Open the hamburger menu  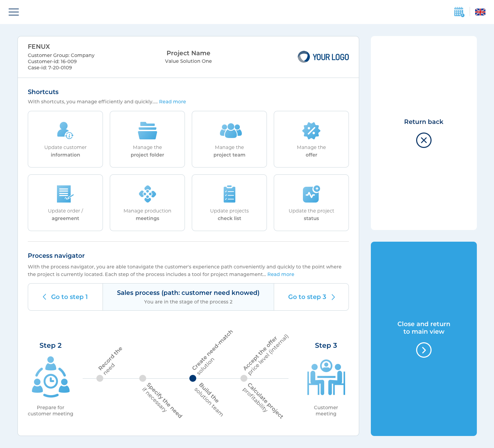[14, 12]
